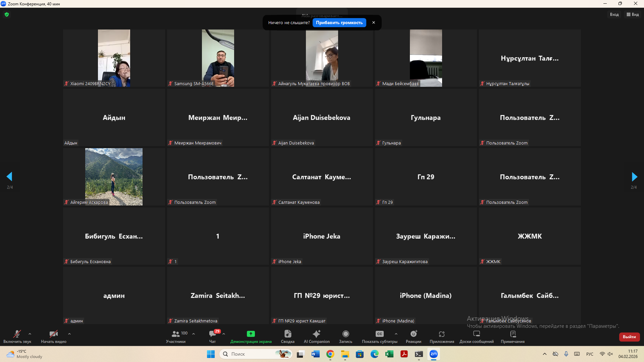This screenshot has height=362, width=644.
Task: Open the Приложения (Apps) panel
Action: coord(442,334)
